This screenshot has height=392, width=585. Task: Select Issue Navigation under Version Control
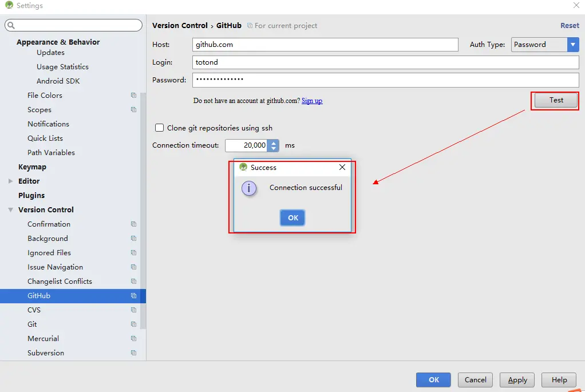[55, 267]
